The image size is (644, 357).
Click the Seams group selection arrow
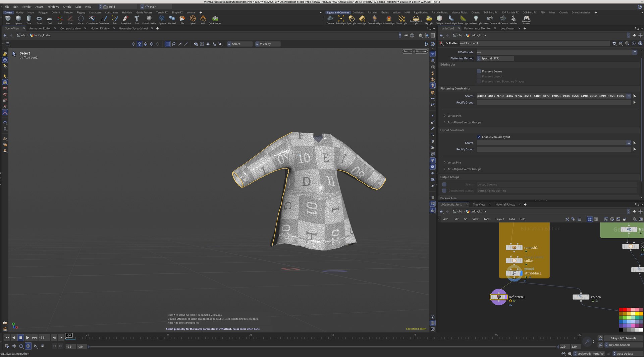pos(635,96)
